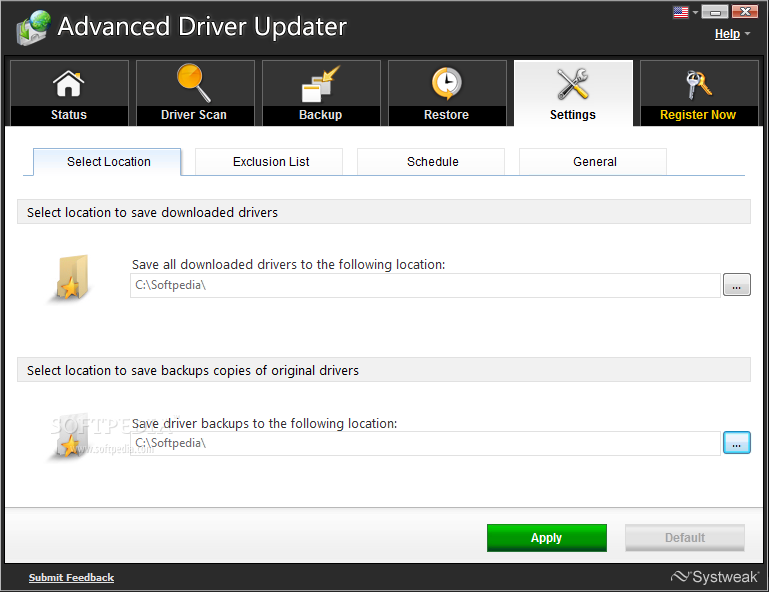The image size is (769, 592).
Task: Switch to Schedule subtab
Action: pos(431,162)
